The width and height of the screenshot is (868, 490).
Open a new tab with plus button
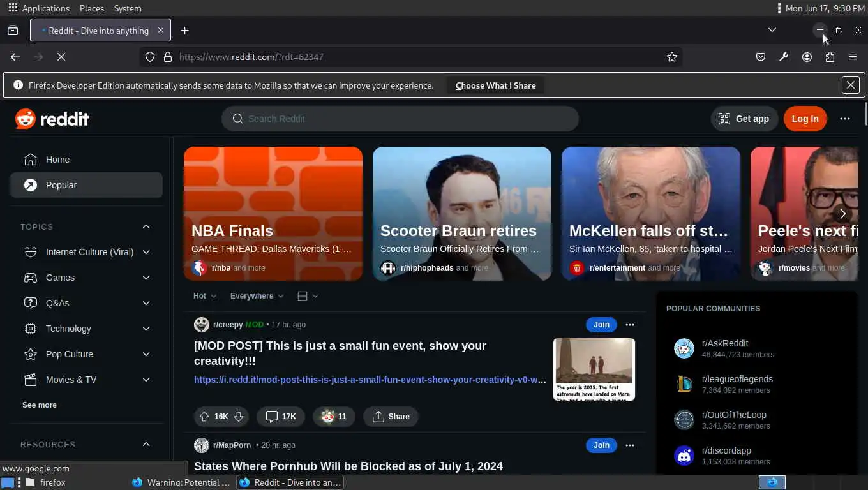click(x=184, y=31)
